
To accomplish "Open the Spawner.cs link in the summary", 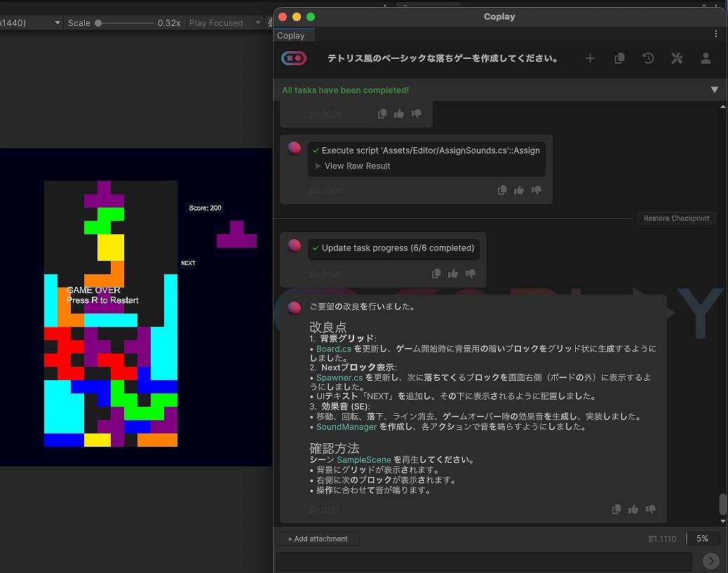I will [x=340, y=377].
